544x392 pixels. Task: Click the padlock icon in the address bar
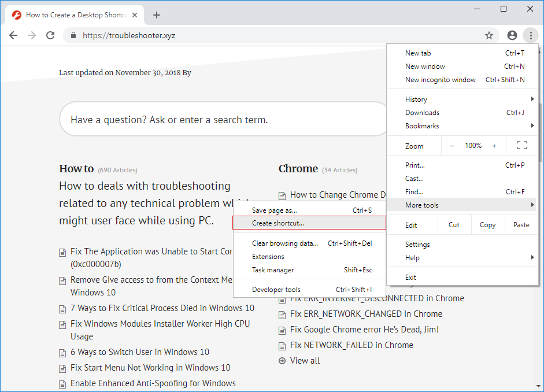pos(73,35)
